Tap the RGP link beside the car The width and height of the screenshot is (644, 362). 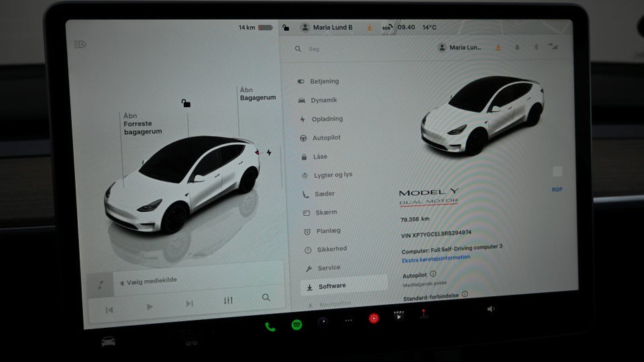click(x=557, y=190)
